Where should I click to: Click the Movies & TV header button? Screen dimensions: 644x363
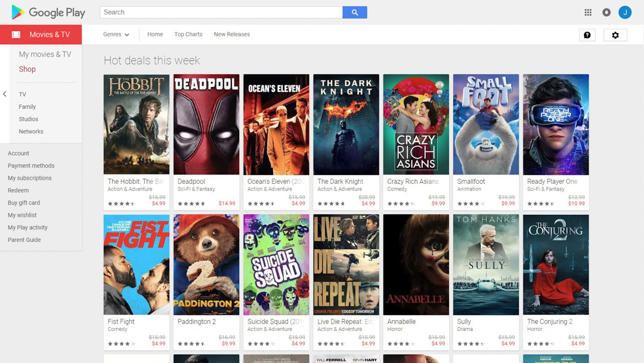(41, 35)
